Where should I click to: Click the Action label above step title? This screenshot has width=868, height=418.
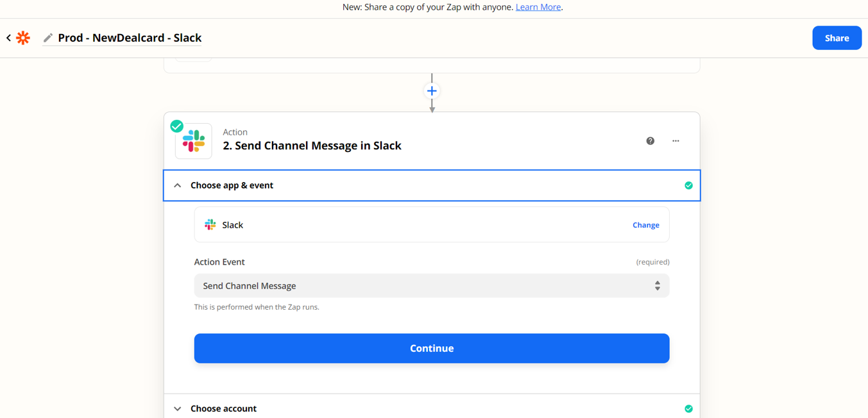(235, 132)
